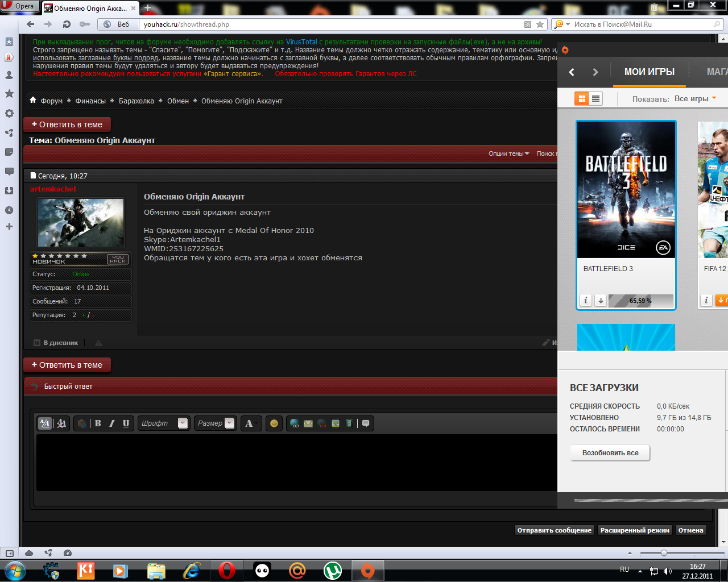Viewport: 728px width, 582px height.
Task: Open Обмен breadcrumb link
Action: pos(178,101)
